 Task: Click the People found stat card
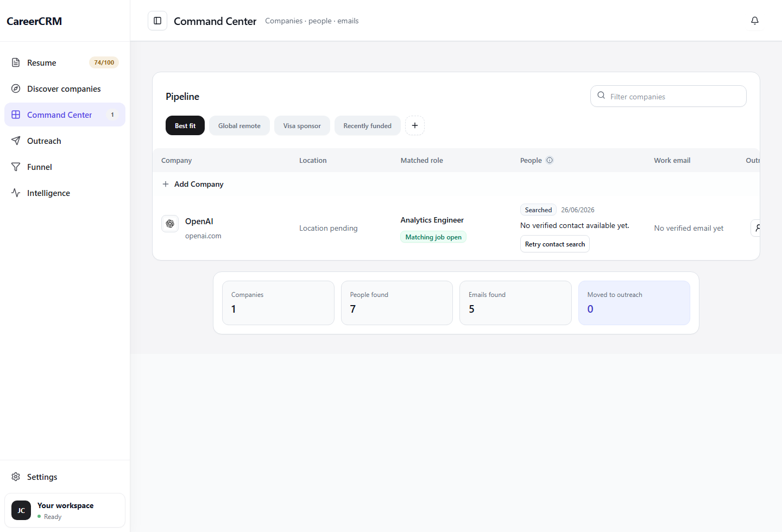pyautogui.click(x=397, y=303)
